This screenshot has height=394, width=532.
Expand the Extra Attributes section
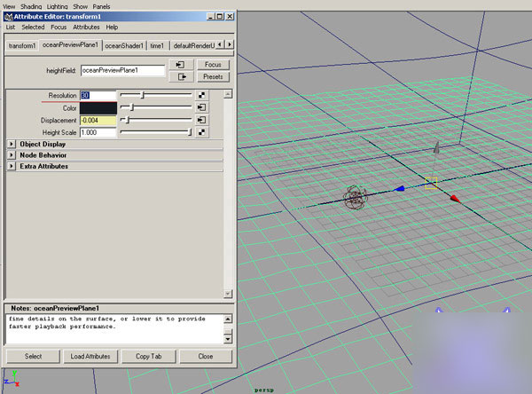(x=12, y=166)
